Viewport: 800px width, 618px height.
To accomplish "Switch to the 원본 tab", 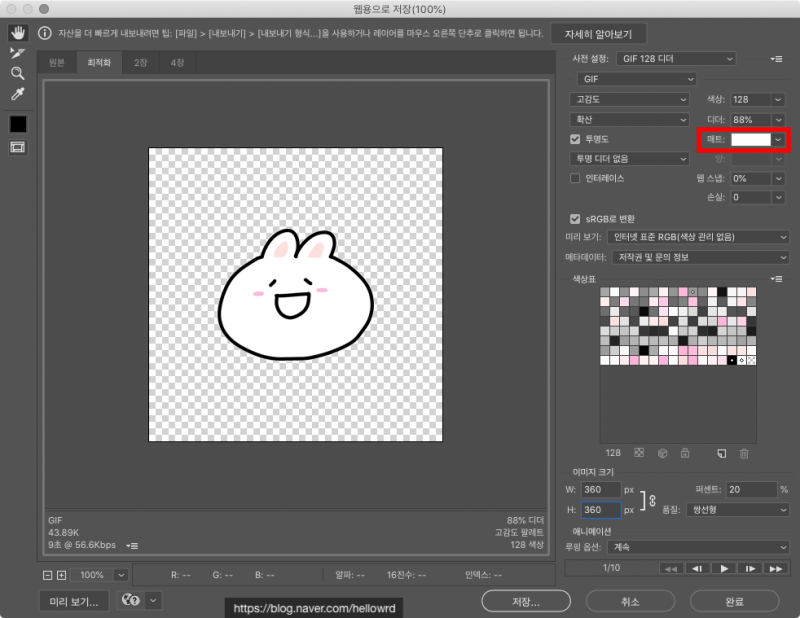I will (57, 63).
